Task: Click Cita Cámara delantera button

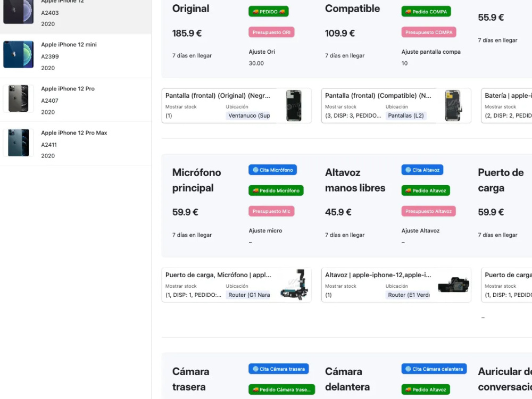Action: [434, 369]
